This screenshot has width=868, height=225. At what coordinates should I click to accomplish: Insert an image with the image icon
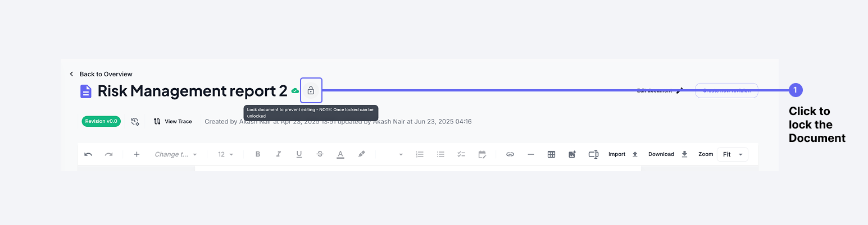572,154
